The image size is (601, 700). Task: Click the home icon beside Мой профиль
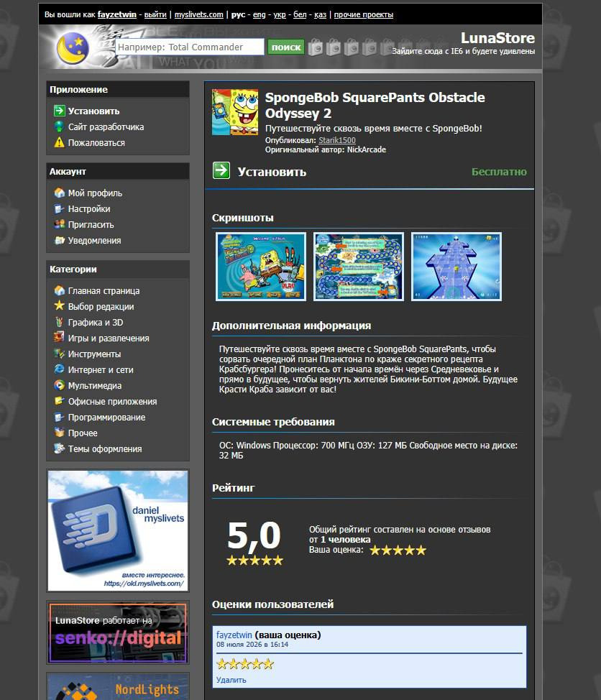[60, 193]
